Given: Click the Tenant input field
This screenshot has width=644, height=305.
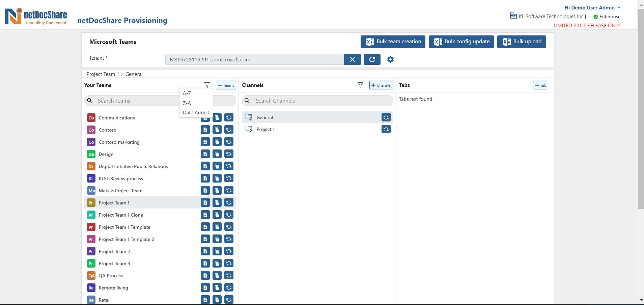Looking at the screenshot, I should coord(255,59).
